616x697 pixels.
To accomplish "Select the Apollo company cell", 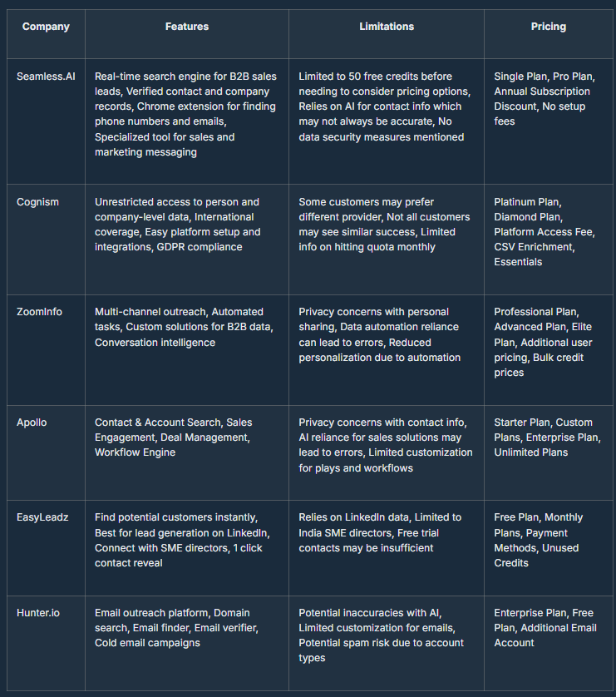I will [32, 423].
